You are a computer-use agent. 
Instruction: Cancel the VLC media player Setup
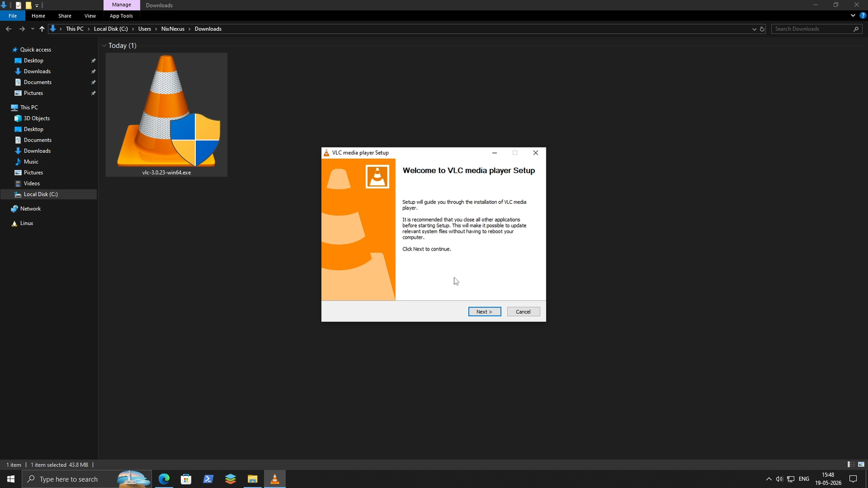click(523, 312)
